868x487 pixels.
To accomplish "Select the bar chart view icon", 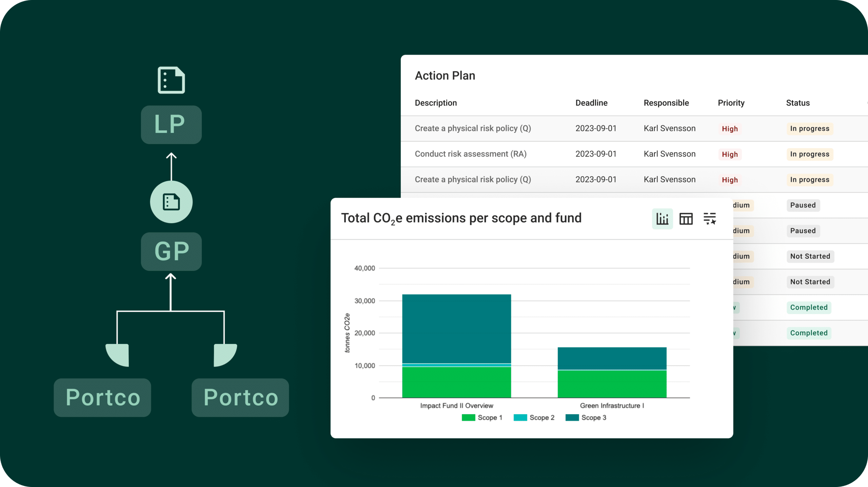I will click(x=662, y=219).
